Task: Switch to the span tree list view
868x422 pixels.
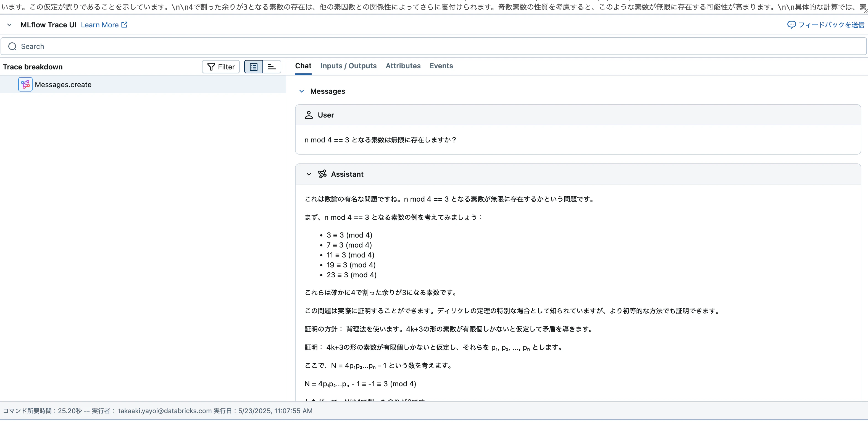Action: pyautogui.click(x=253, y=67)
